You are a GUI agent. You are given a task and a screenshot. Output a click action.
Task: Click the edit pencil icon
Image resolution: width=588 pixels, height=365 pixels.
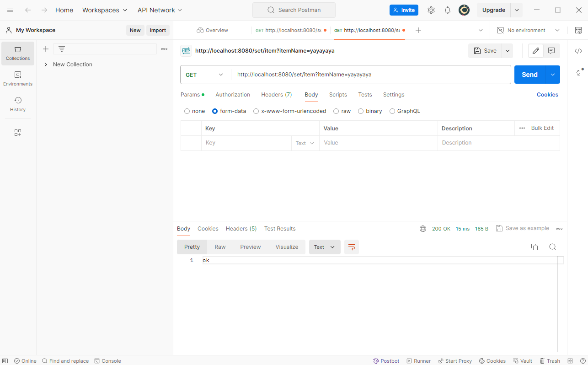[x=536, y=51]
